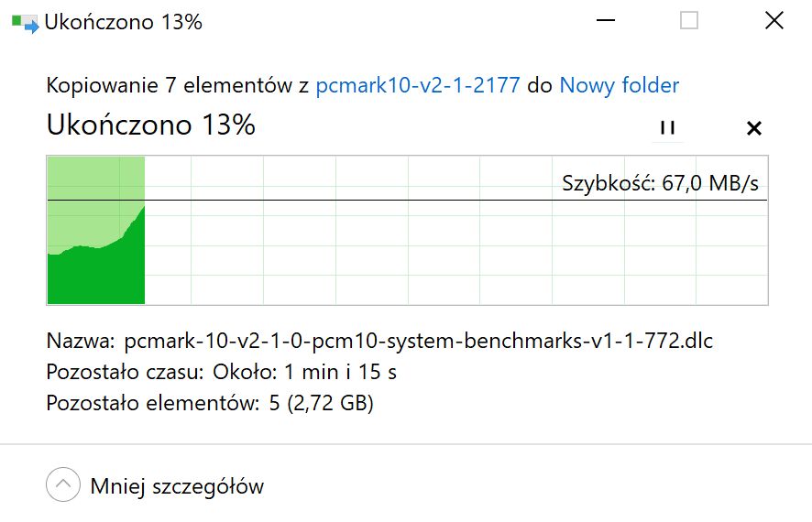The height and width of the screenshot is (522, 812).
Task: Pause the copy operation
Action: coord(667,127)
